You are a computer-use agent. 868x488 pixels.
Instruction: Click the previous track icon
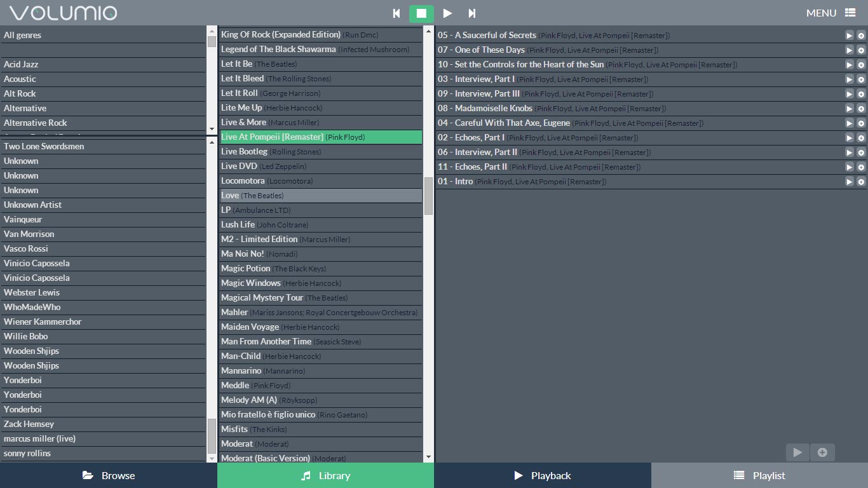click(395, 13)
